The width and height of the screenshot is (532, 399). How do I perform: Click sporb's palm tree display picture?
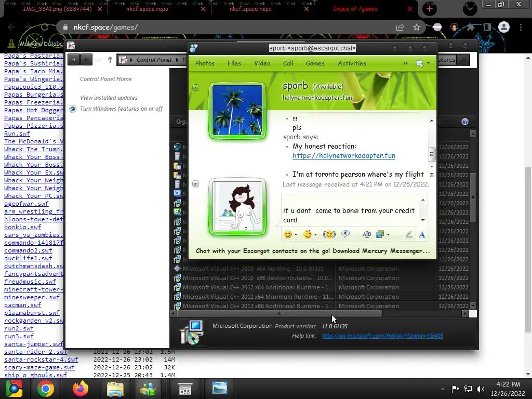coord(237,111)
